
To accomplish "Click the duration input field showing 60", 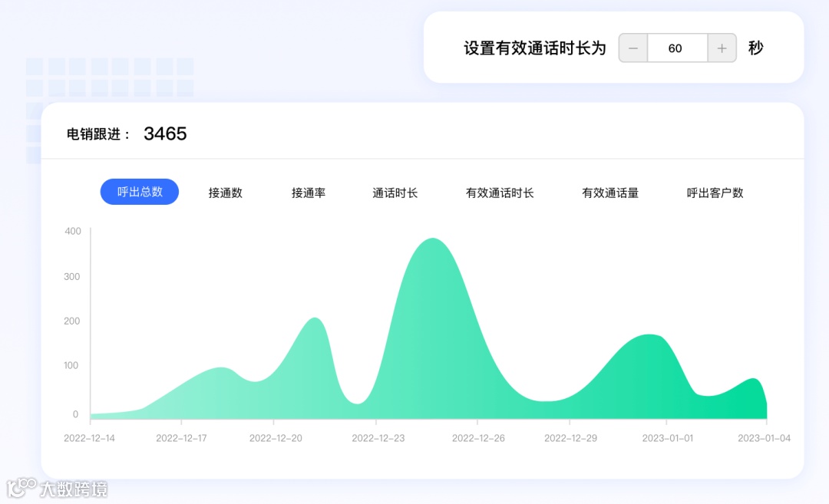I will click(676, 48).
